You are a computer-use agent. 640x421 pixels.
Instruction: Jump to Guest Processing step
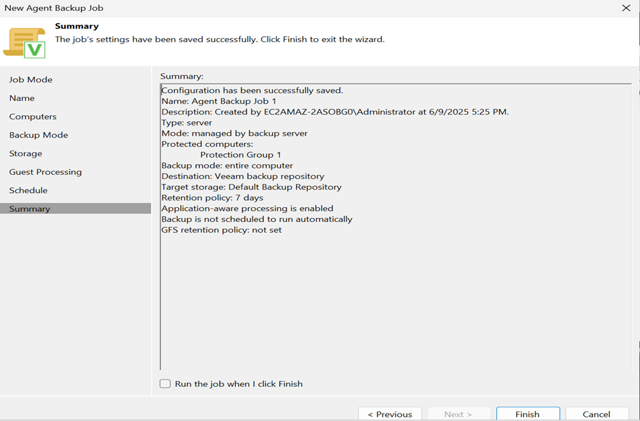[45, 172]
